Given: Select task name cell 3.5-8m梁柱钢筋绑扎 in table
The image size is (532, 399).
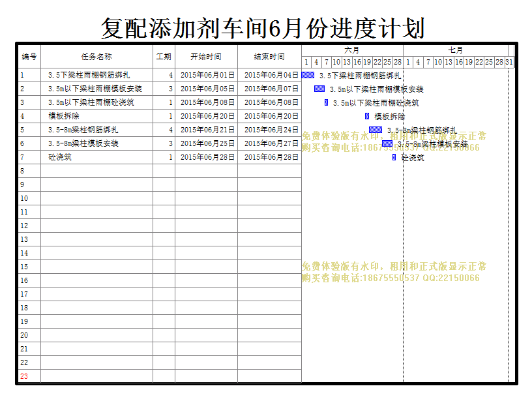Looking at the screenshot, I should 96,130.
